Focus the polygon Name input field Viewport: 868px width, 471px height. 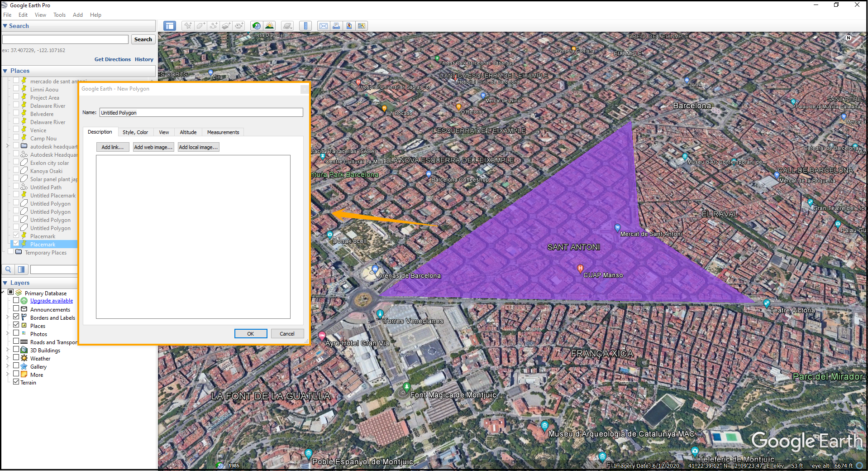tap(201, 112)
